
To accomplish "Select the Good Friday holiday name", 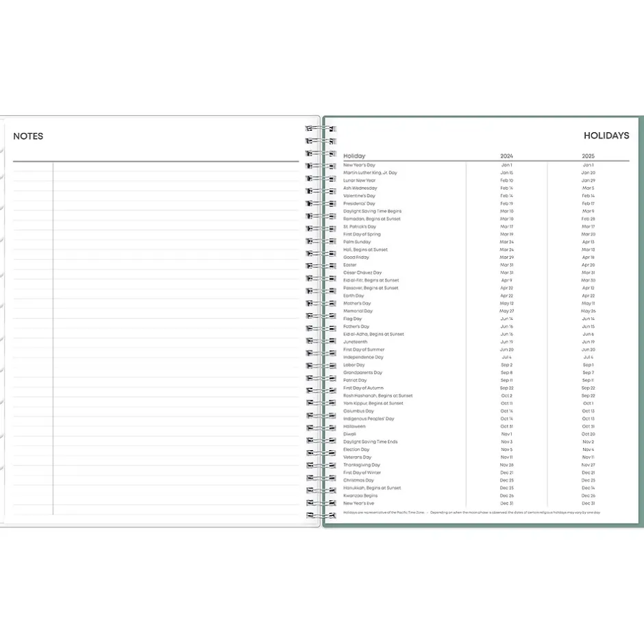I will (x=356, y=258).
